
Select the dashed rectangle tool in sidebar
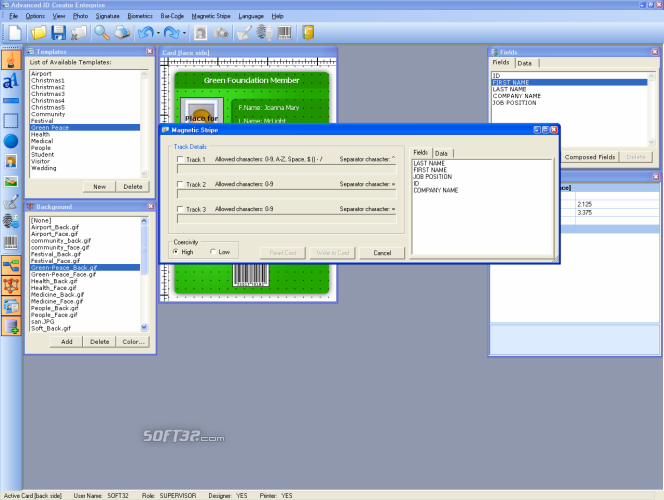click(11, 121)
